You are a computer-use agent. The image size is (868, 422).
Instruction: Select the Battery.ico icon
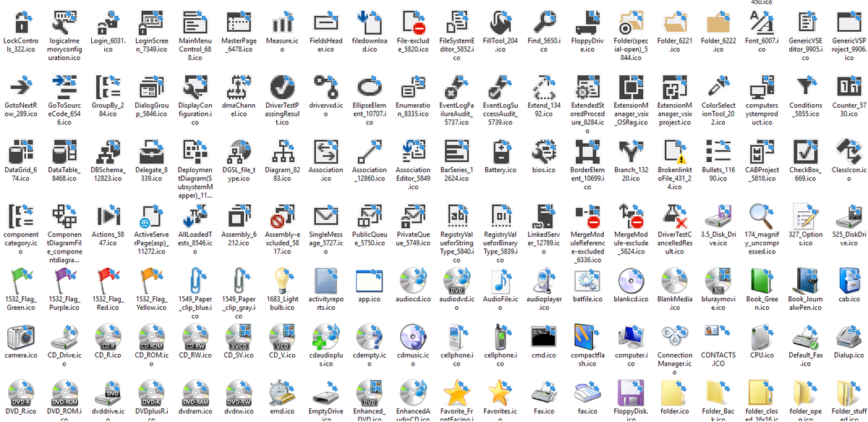(x=500, y=151)
